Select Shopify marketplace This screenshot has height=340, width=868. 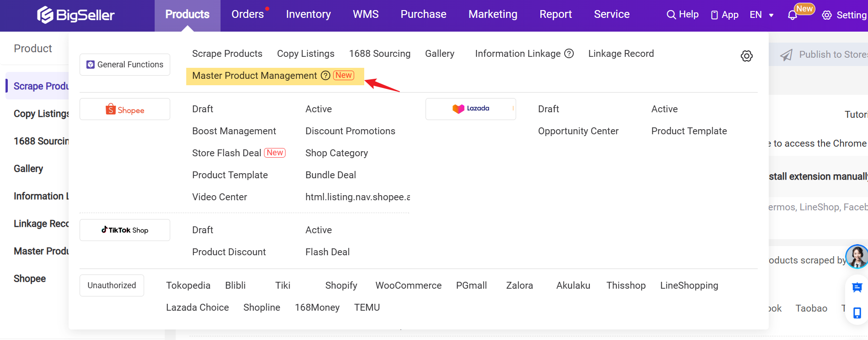click(341, 285)
